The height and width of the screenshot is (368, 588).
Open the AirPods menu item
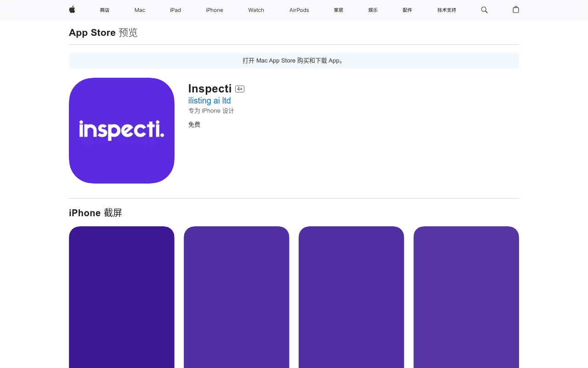[299, 10]
